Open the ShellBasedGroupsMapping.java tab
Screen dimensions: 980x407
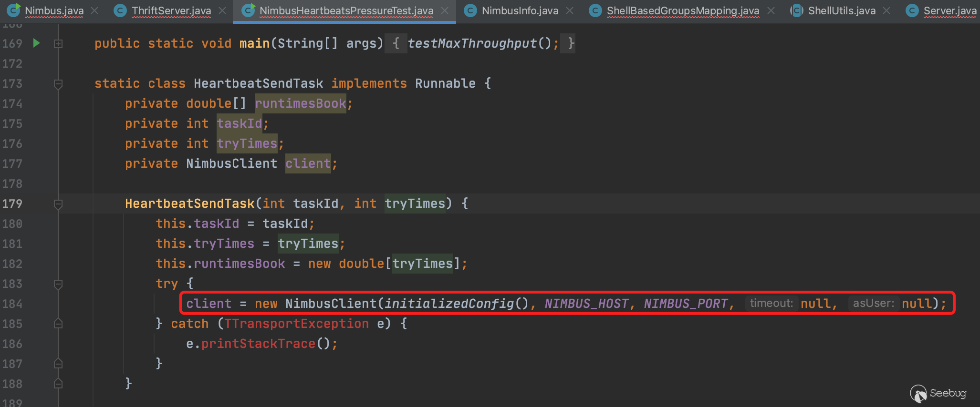tap(683, 10)
